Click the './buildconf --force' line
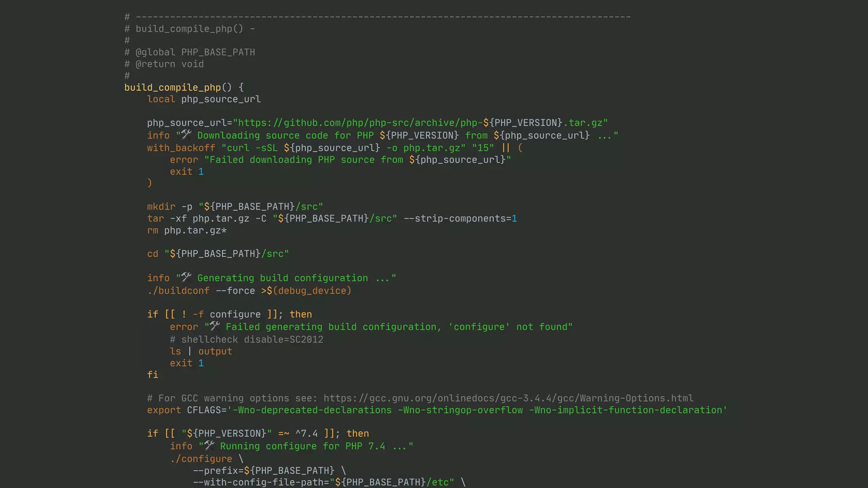The height and width of the screenshot is (488, 868). [x=249, y=291]
